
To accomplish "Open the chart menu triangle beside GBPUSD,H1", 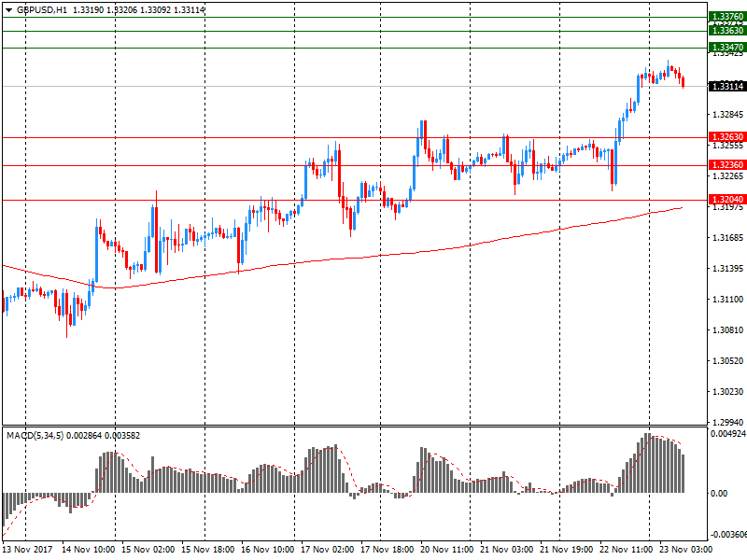I will [x=9, y=10].
